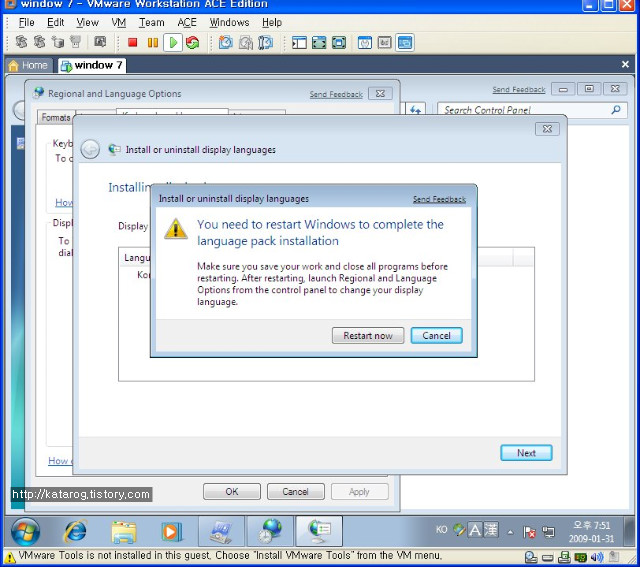Screen dimensions: 640x567
Task: Click the first grayed toolbar icon
Action: 21,42
